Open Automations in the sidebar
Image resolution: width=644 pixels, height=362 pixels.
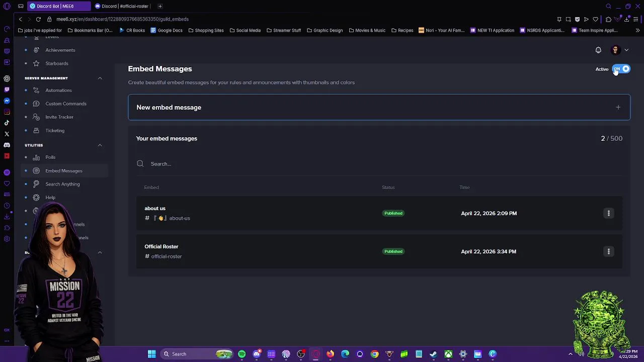pyautogui.click(x=58, y=90)
